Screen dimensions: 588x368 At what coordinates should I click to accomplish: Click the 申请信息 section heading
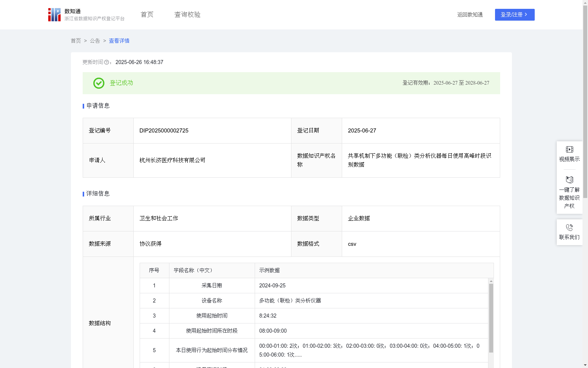tap(98, 106)
